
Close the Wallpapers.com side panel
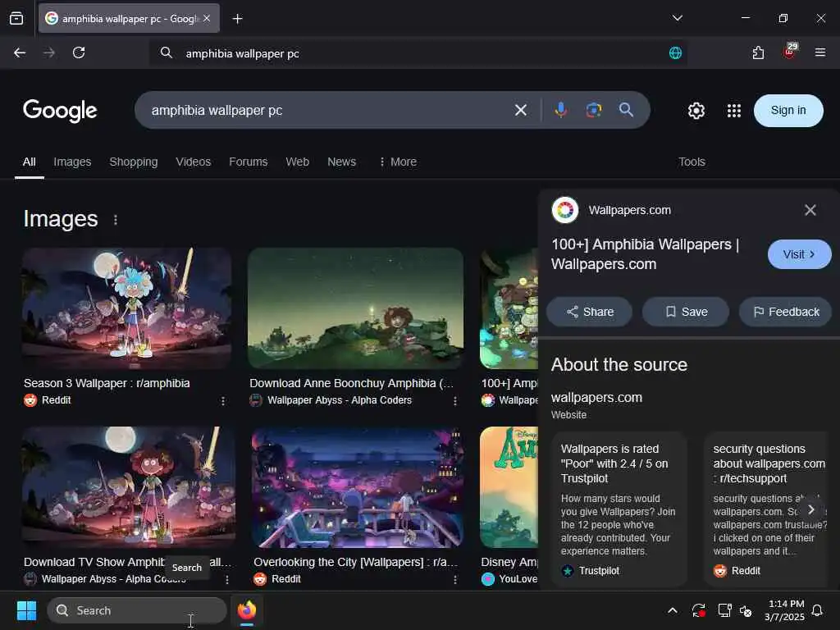[810, 210]
